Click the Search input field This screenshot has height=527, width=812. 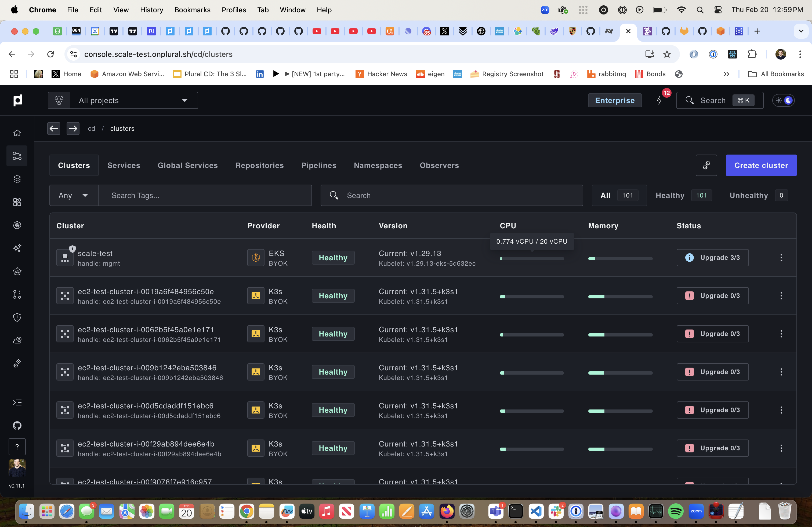[452, 195]
